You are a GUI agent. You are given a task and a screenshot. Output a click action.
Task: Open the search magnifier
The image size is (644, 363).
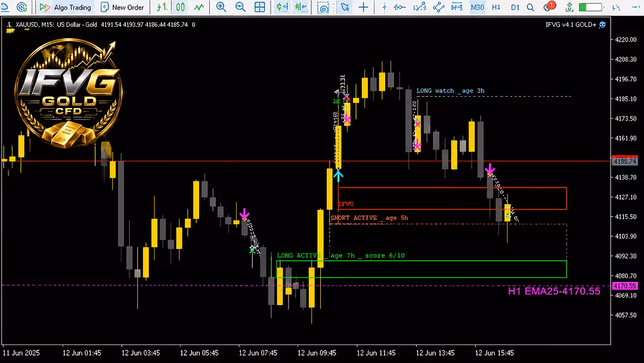[x=531, y=7]
